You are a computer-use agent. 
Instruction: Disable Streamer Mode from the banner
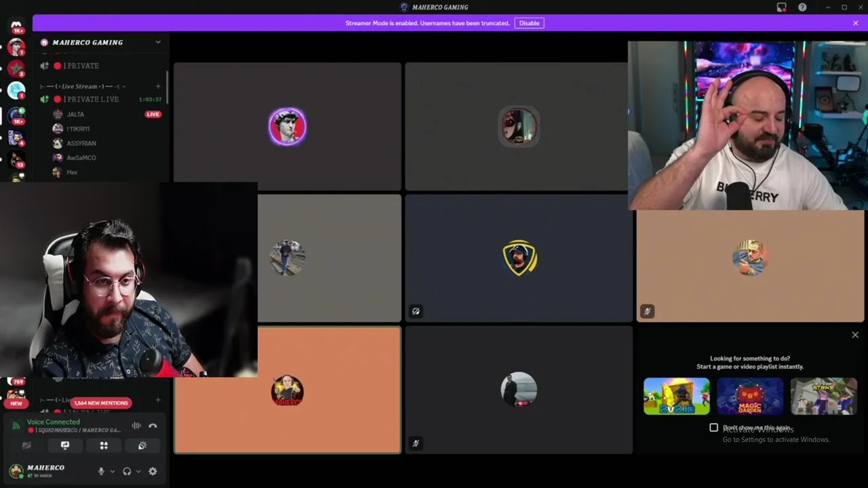click(x=529, y=23)
